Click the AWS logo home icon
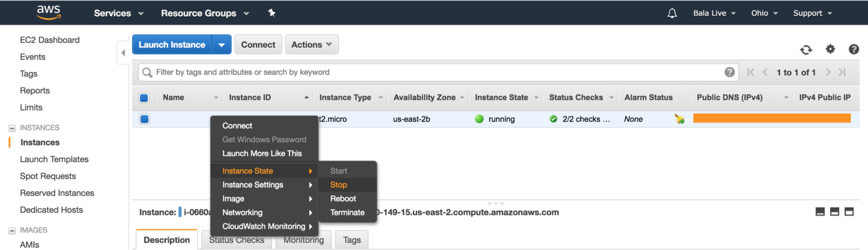 coord(48,12)
